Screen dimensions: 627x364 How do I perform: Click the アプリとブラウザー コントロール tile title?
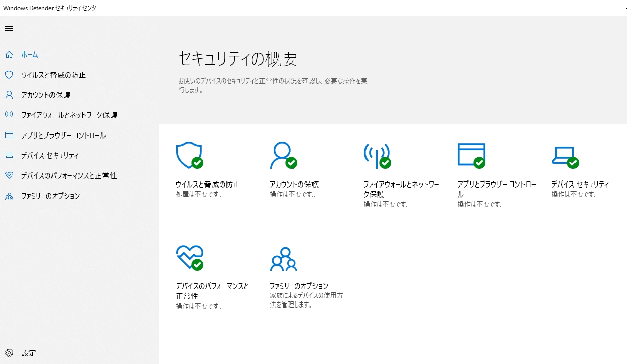tap(497, 189)
